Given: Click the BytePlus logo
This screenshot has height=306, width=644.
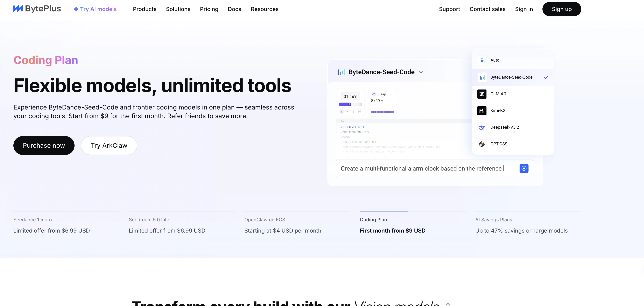Looking at the screenshot, I should (37, 9).
